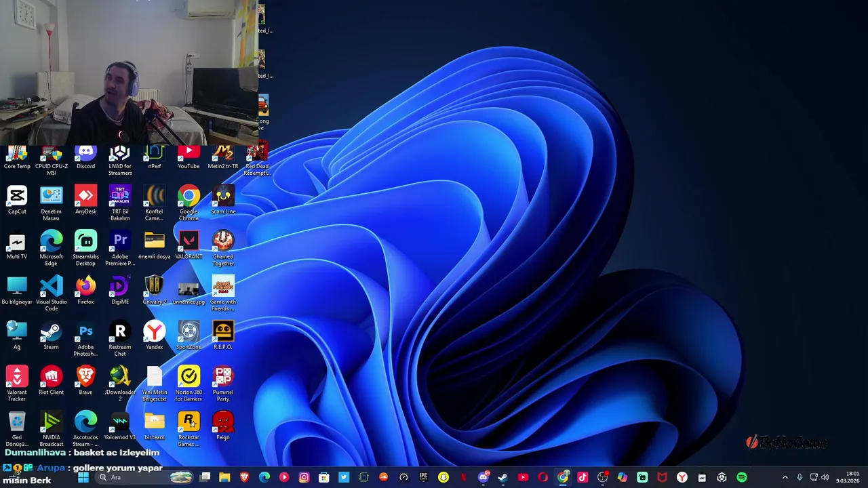
Task: Open Restream Chat shortcut
Action: [x=120, y=339]
